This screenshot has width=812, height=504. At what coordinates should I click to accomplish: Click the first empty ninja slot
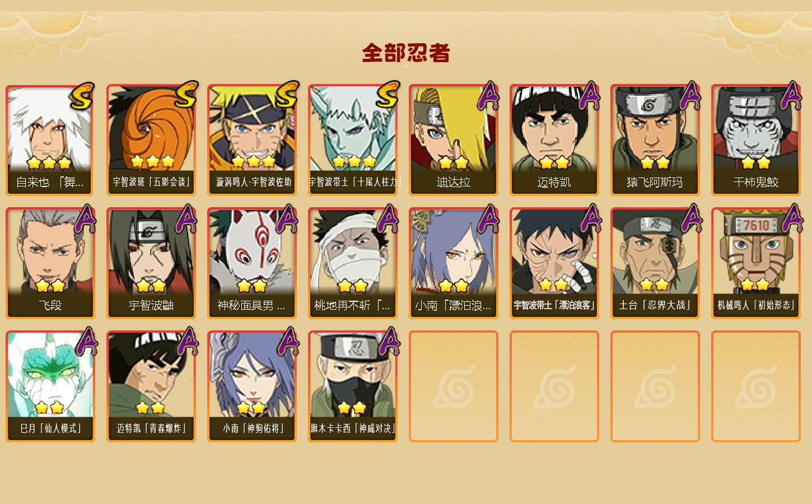click(453, 386)
